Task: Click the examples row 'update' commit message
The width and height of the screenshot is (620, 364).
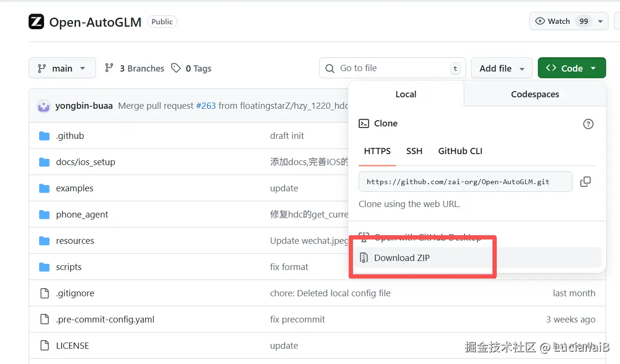Action: [284, 188]
